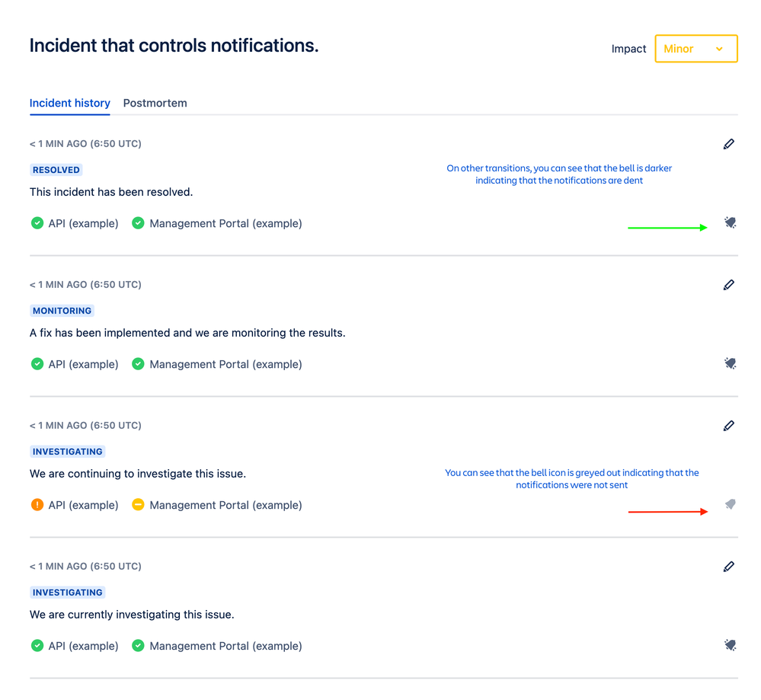Open the Impact dropdown set to Minor

695,49
